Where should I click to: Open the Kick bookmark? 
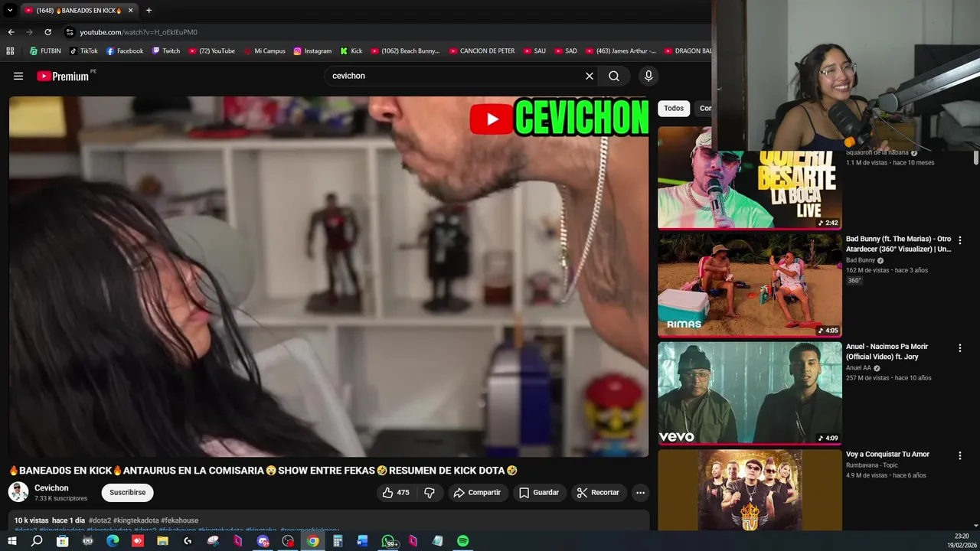click(351, 51)
